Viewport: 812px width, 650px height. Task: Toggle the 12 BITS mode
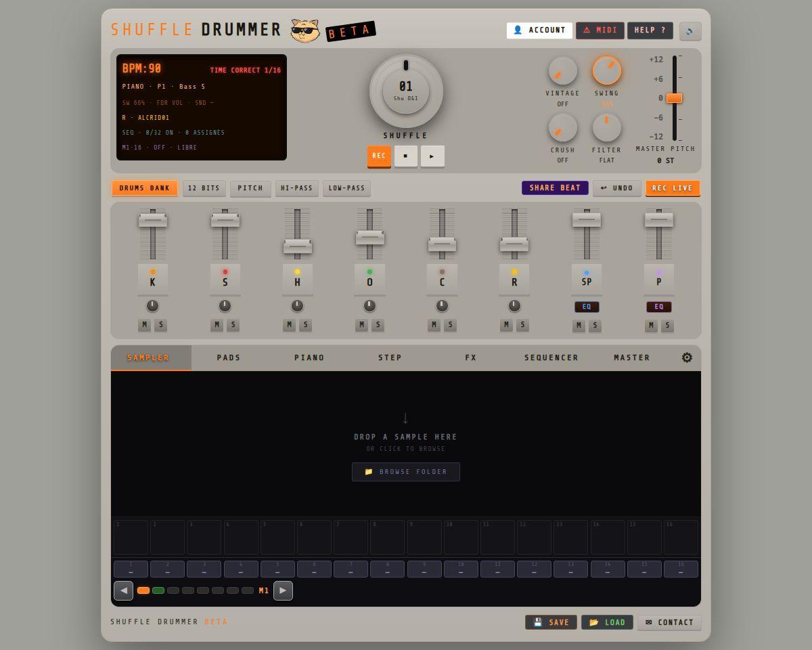pos(204,188)
